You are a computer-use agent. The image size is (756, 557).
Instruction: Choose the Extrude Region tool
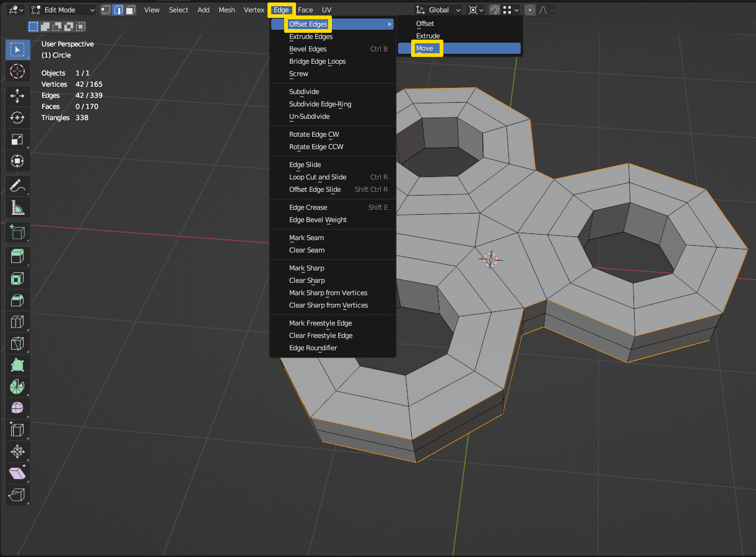(17, 256)
